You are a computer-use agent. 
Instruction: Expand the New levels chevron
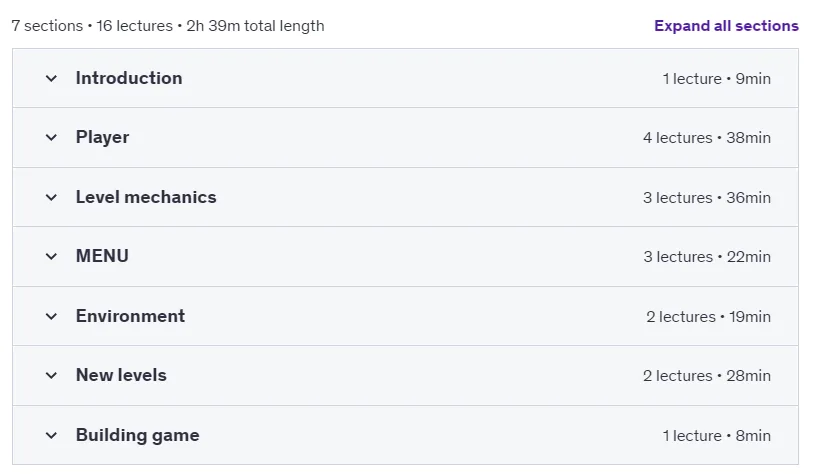(x=51, y=375)
